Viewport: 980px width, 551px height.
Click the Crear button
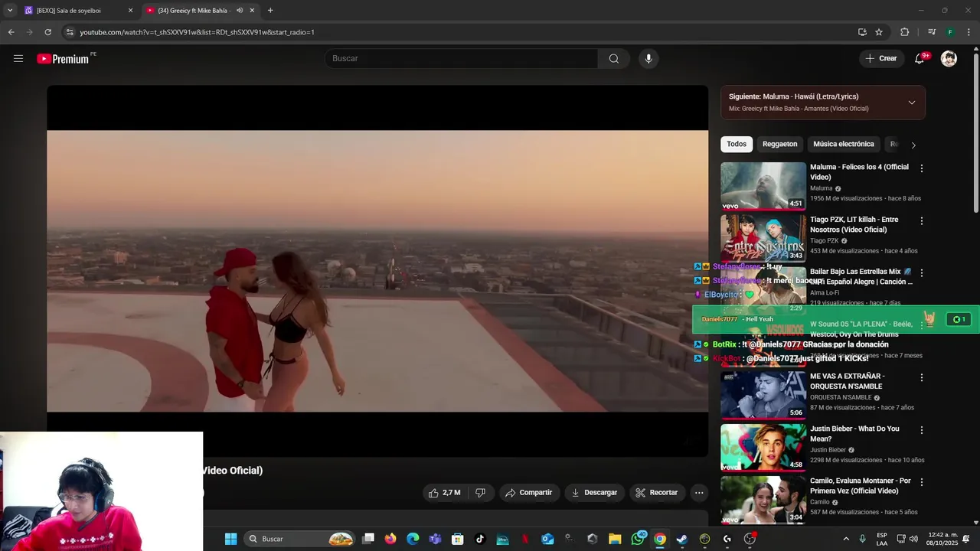880,58
